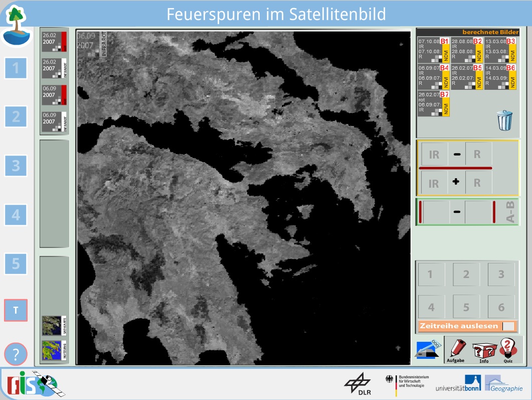Screen dimensions: 532x400
Task: Start the Quiz lightbulb icon
Action: (x=508, y=350)
